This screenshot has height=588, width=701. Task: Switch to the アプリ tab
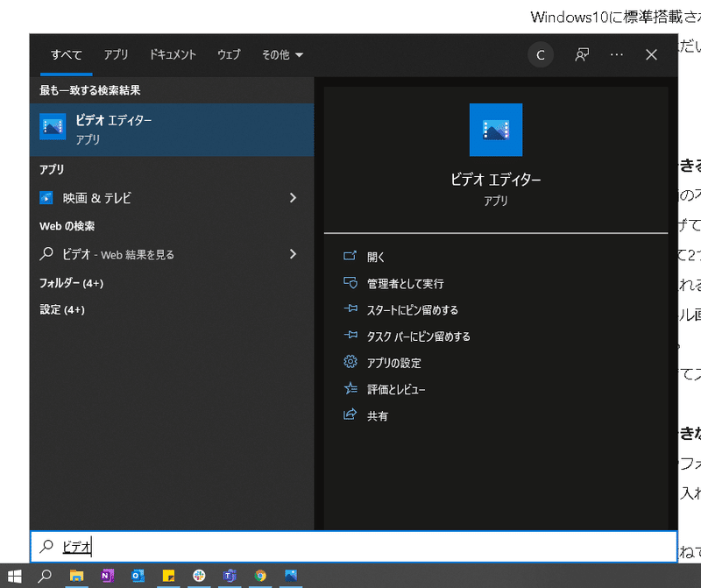pyautogui.click(x=116, y=54)
